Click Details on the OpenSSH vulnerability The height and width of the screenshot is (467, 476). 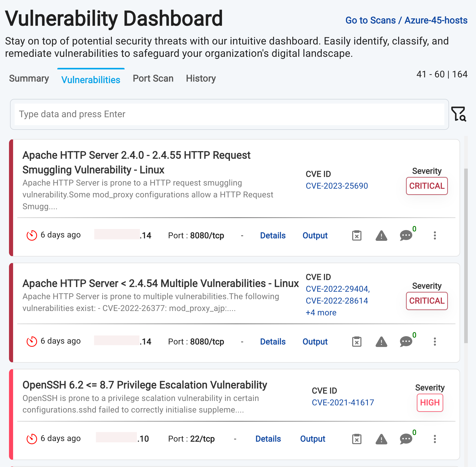coord(268,439)
